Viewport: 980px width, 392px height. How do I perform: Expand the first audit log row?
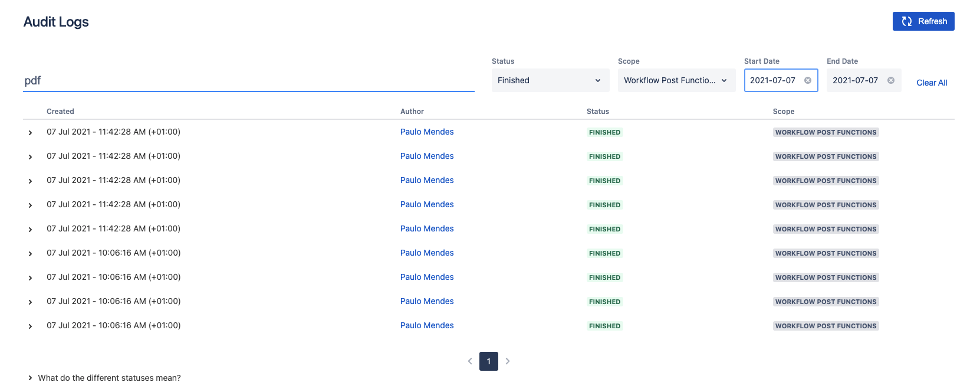30,133
